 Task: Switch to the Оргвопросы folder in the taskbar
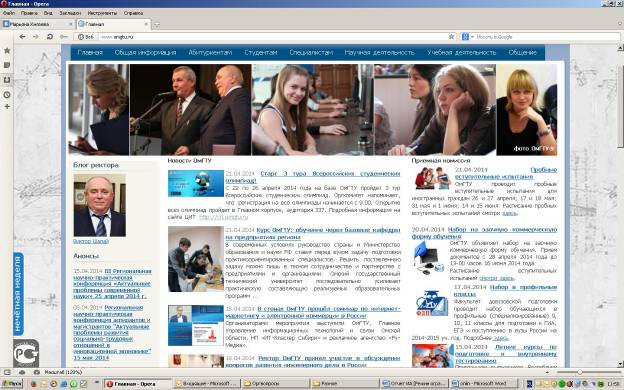tap(274, 384)
